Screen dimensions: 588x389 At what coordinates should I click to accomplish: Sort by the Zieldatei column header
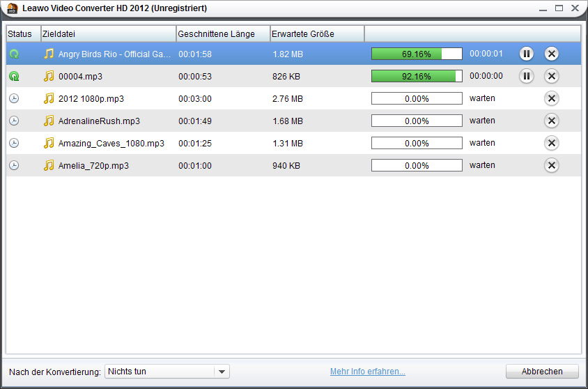[109, 33]
